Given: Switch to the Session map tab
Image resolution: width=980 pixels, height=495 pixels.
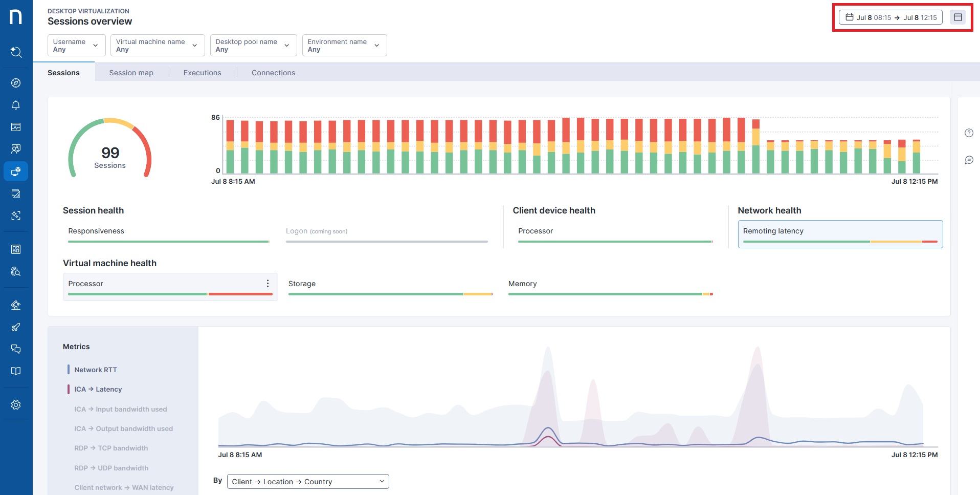Looking at the screenshot, I should (x=131, y=72).
